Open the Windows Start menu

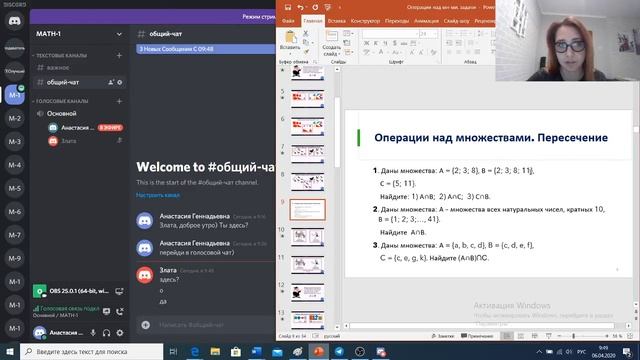pyautogui.click(x=10, y=351)
